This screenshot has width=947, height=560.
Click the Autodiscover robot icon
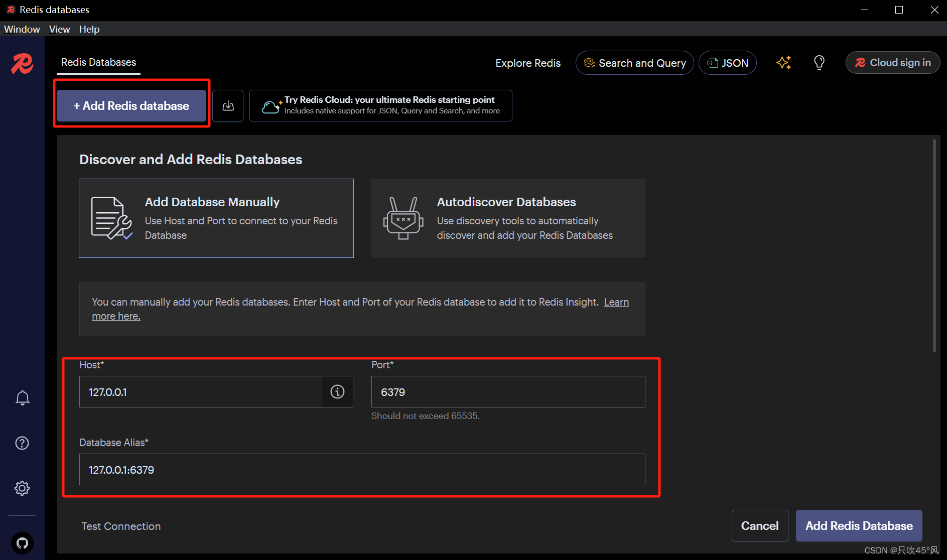coord(403,218)
